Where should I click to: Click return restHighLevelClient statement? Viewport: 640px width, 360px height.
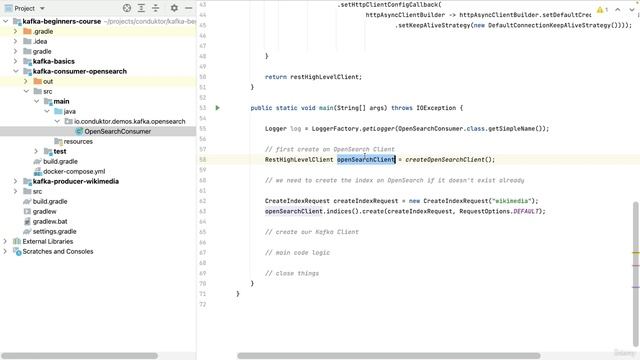313,77
